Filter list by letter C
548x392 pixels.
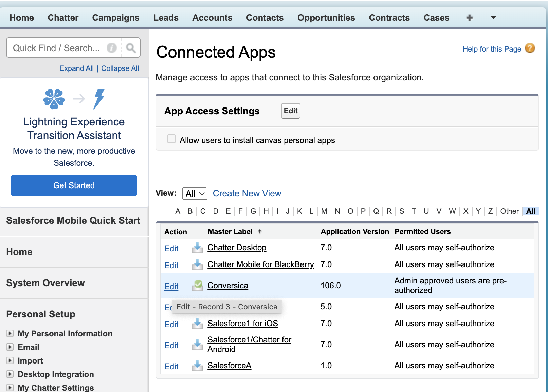pos(203,211)
